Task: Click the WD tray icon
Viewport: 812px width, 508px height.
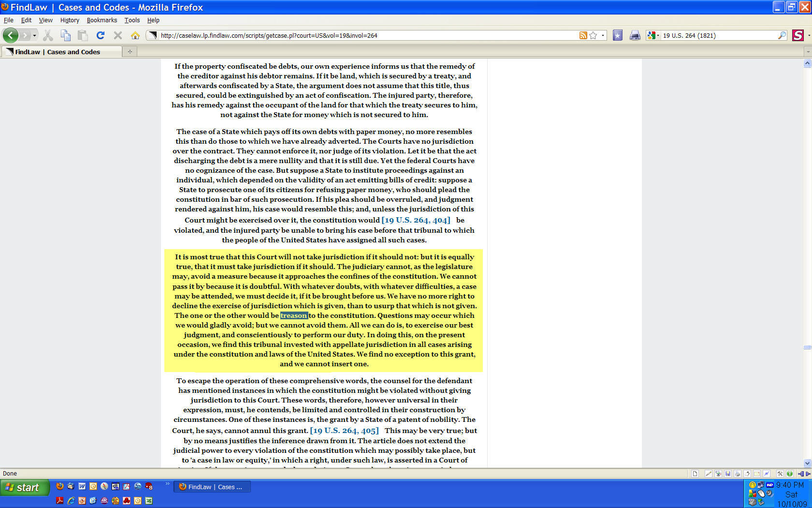Action: (x=770, y=484)
